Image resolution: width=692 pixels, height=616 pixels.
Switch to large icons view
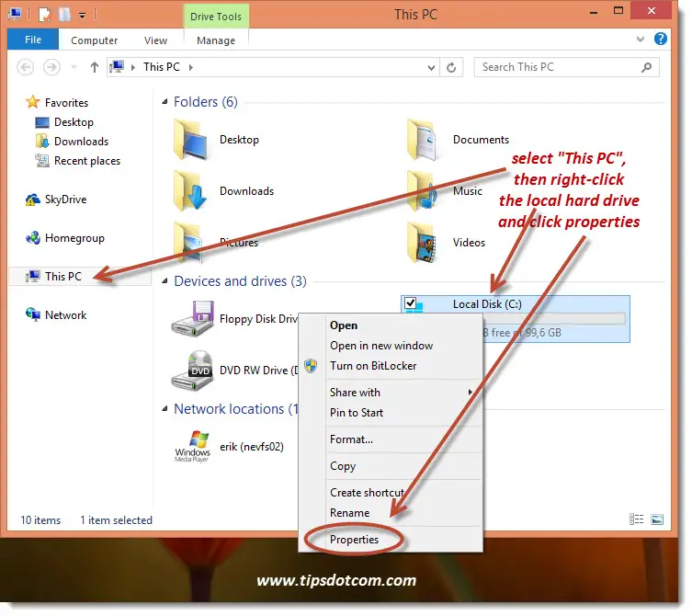(x=657, y=519)
